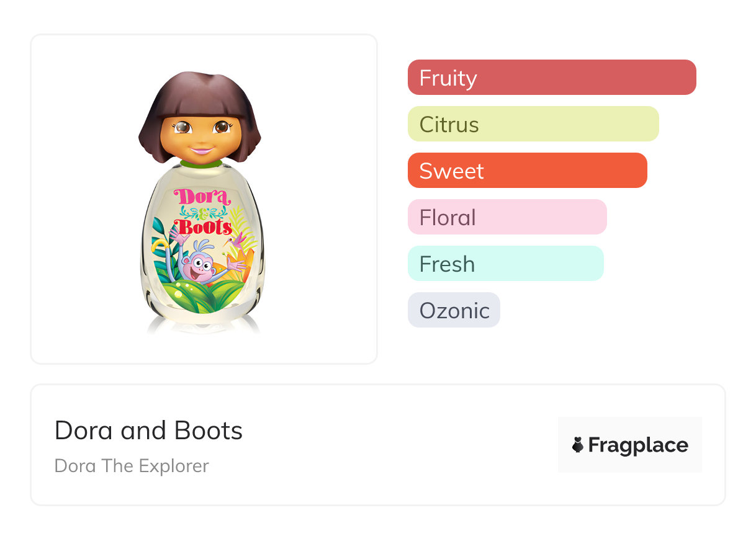Click Dora's brown hair on the cap

click(199, 90)
